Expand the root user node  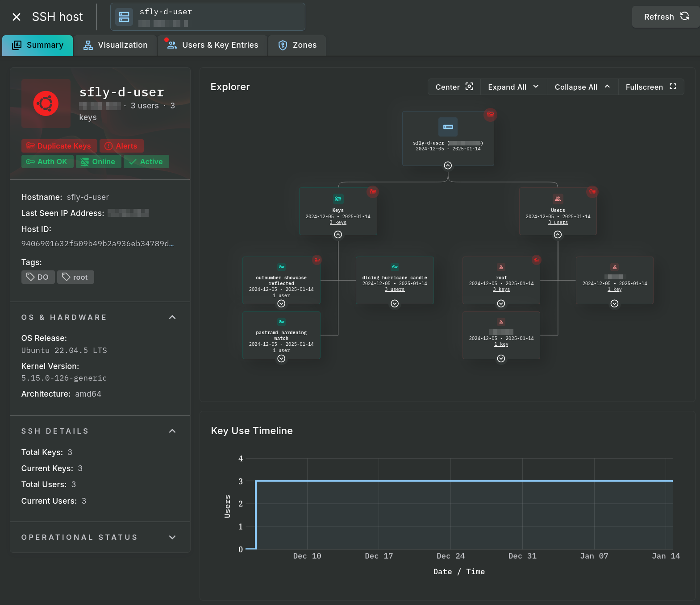tap(501, 304)
